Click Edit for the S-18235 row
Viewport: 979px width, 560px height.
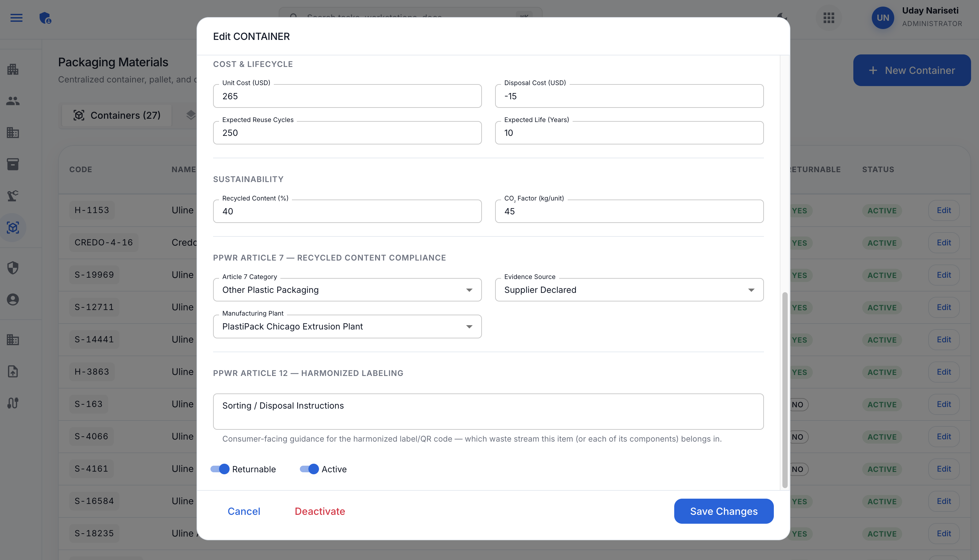[x=944, y=534]
